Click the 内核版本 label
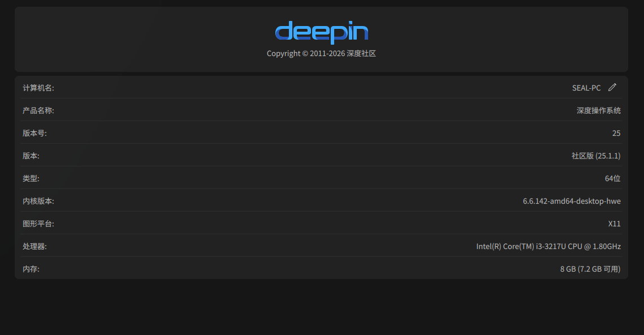644x335 pixels. point(38,201)
